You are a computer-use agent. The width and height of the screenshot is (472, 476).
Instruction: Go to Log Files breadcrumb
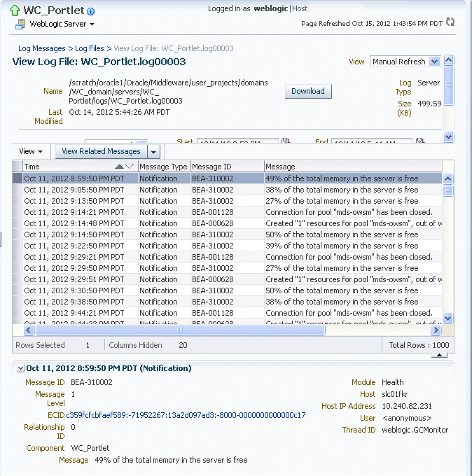(90, 48)
